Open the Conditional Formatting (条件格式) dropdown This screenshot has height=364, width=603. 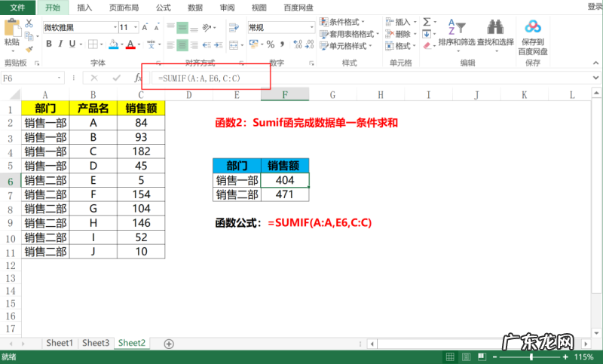(x=349, y=22)
